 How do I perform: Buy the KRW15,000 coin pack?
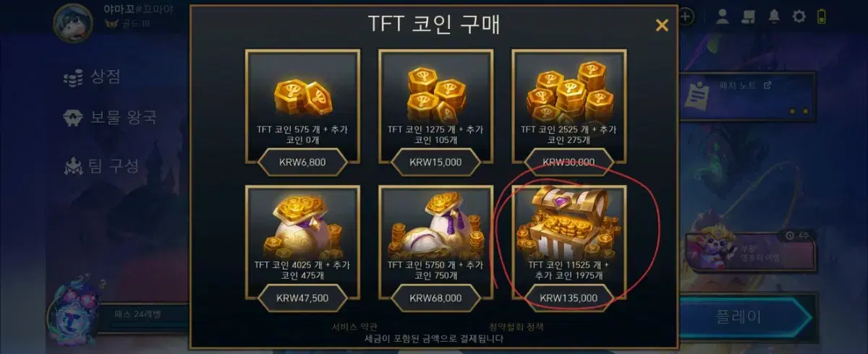tap(435, 162)
